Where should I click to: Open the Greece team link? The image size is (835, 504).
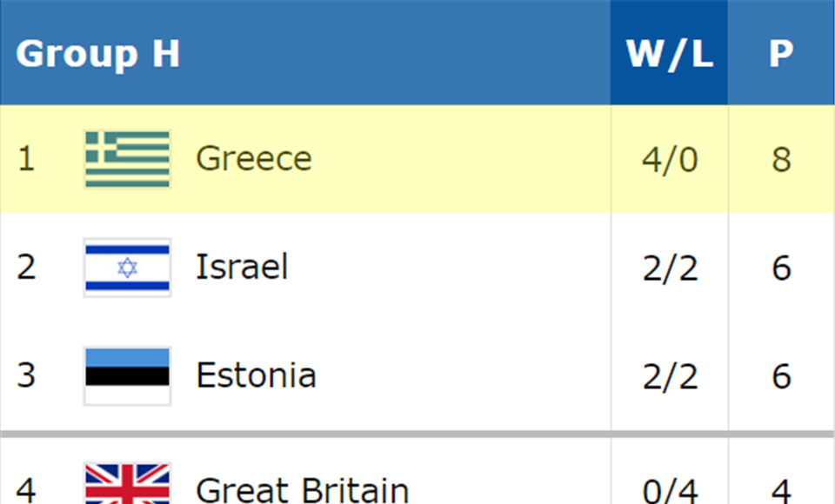pos(253,159)
